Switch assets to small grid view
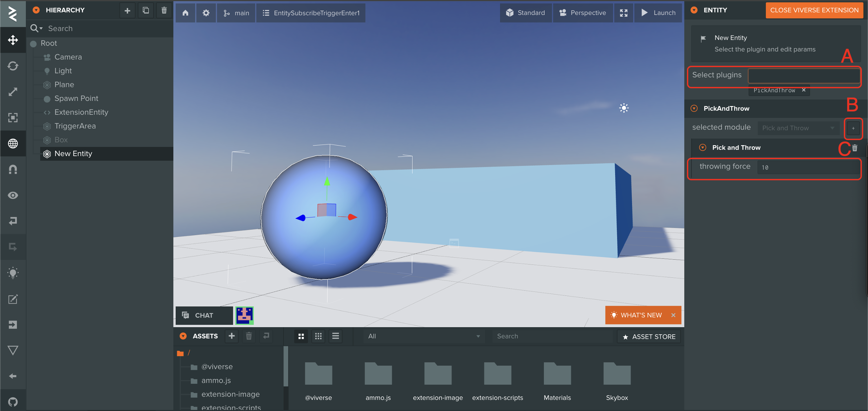868x411 pixels. [x=318, y=336]
